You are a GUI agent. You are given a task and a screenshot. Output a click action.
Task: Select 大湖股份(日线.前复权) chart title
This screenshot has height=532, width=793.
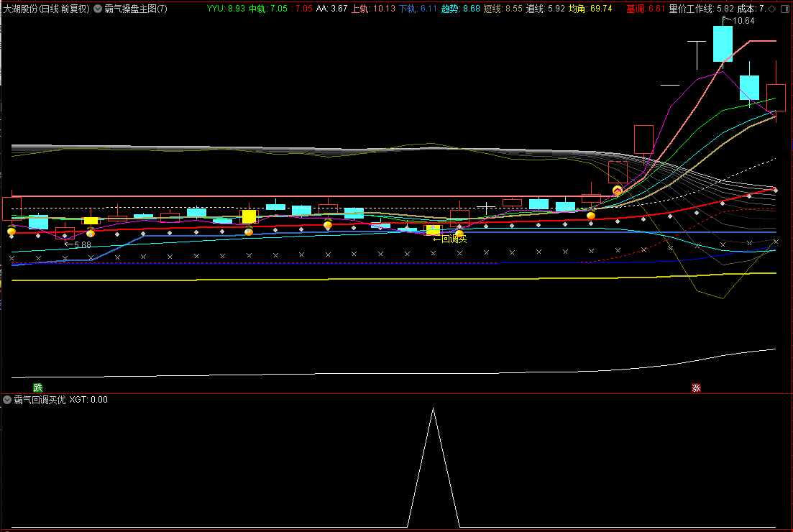pyautogui.click(x=47, y=9)
